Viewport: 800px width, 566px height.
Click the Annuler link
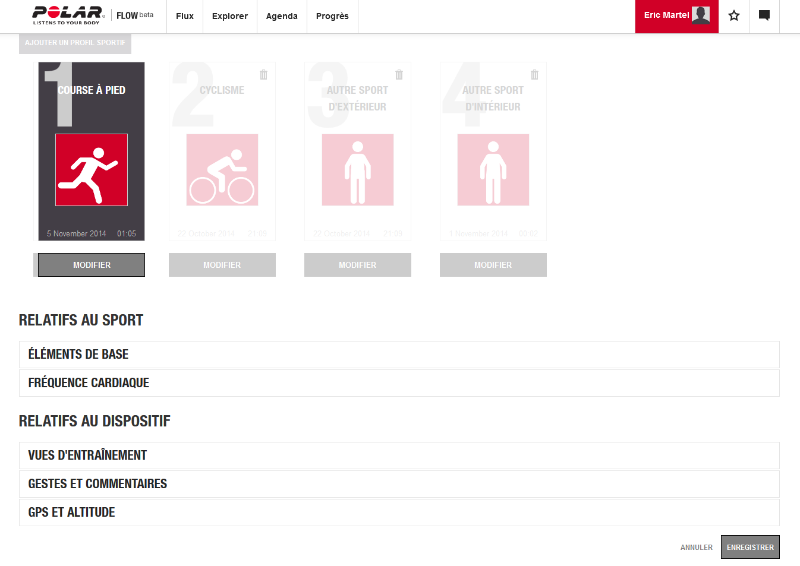(x=696, y=548)
